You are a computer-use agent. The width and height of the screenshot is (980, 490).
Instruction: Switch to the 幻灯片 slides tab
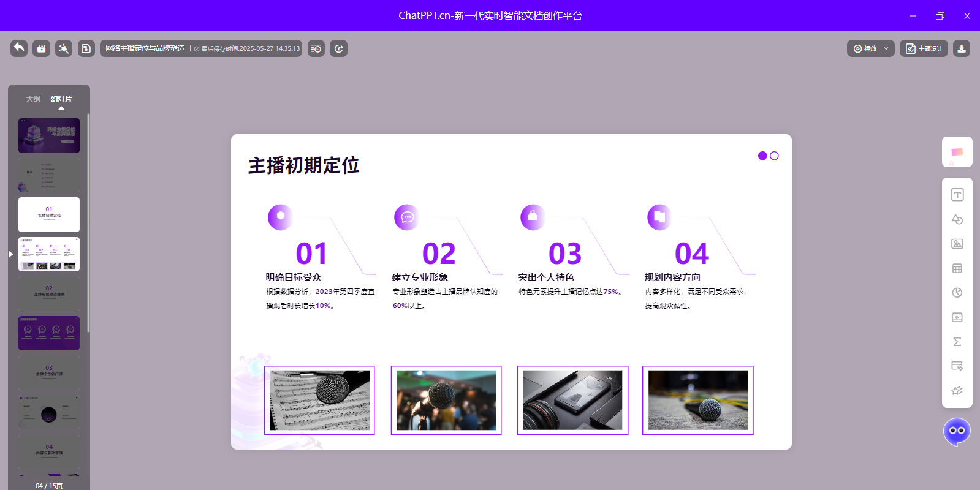[61, 99]
